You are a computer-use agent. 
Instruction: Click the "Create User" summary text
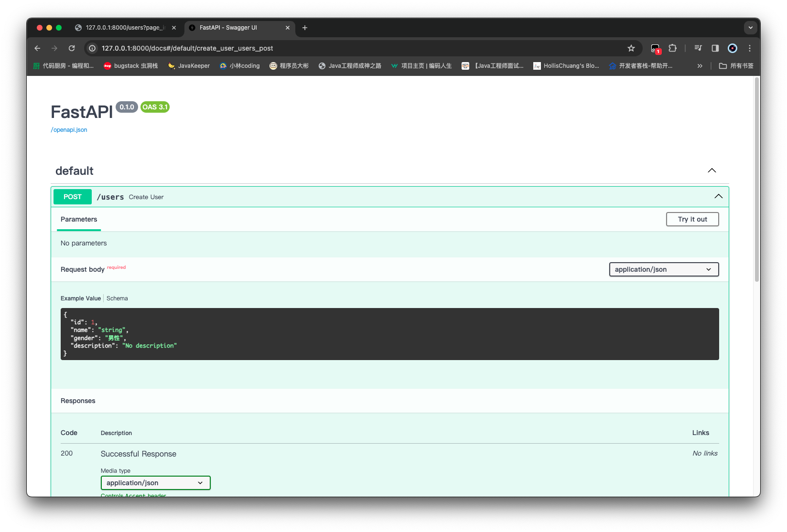146,197
